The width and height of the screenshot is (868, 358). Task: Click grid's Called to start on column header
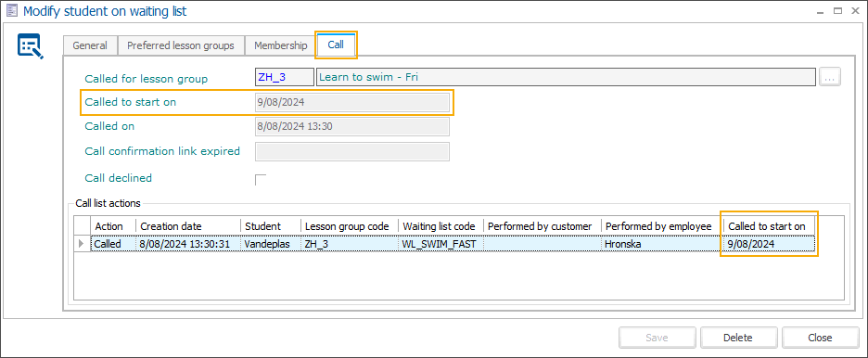pyautogui.click(x=769, y=226)
